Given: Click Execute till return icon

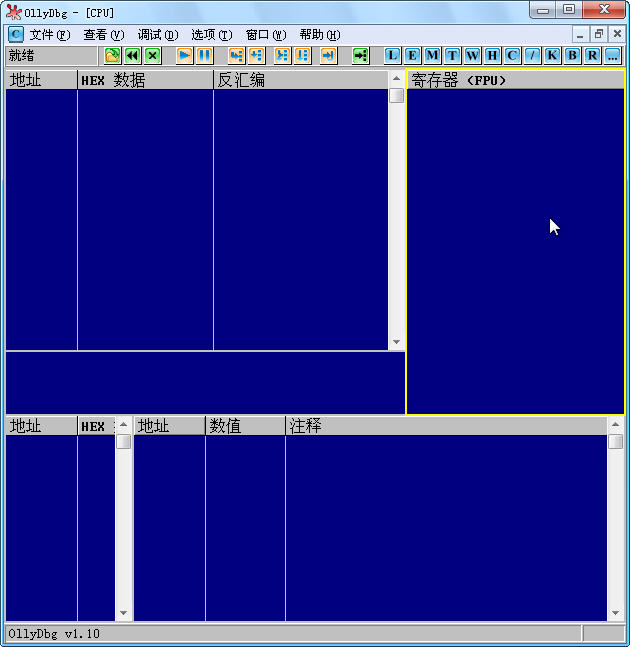Looking at the screenshot, I should click(x=329, y=55).
